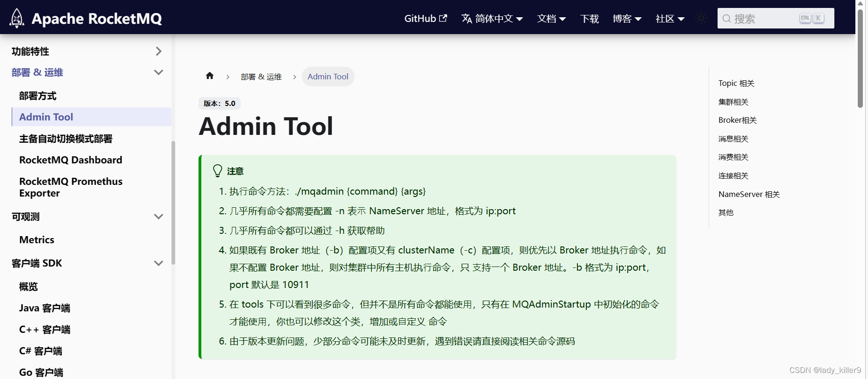Collapse the 部署 & 运维 sidebar chevron
Image resolution: width=868 pixels, height=379 pixels.
click(x=159, y=72)
